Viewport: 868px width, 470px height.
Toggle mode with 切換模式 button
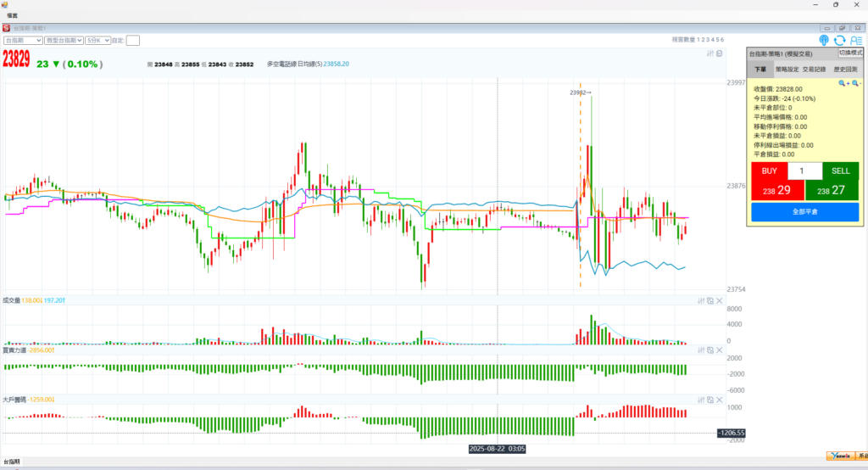pyautogui.click(x=849, y=53)
